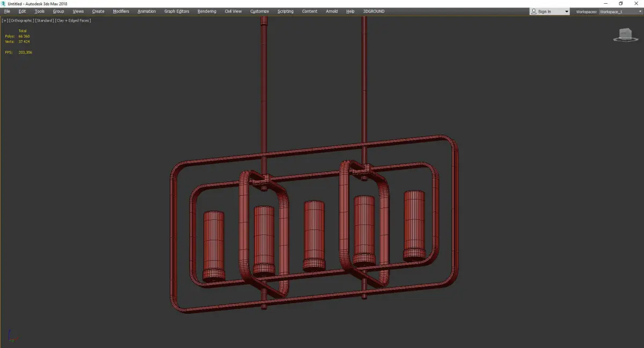Open the Scripting menu
644x348 pixels.
point(286,11)
